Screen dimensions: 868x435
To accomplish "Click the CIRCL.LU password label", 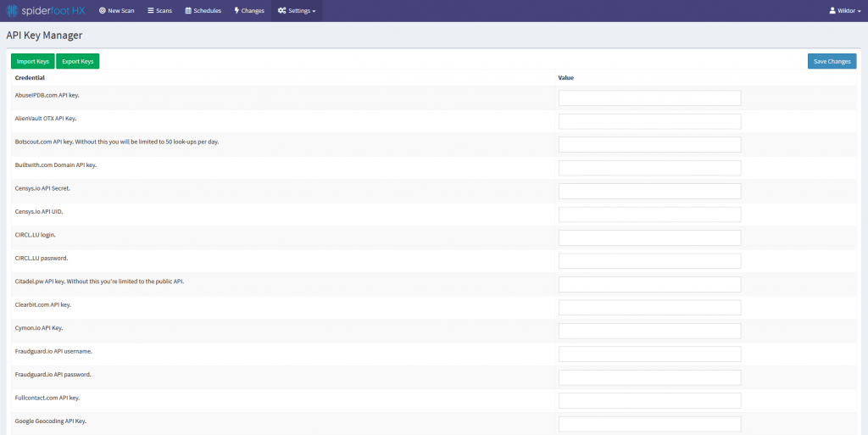I will coord(42,258).
